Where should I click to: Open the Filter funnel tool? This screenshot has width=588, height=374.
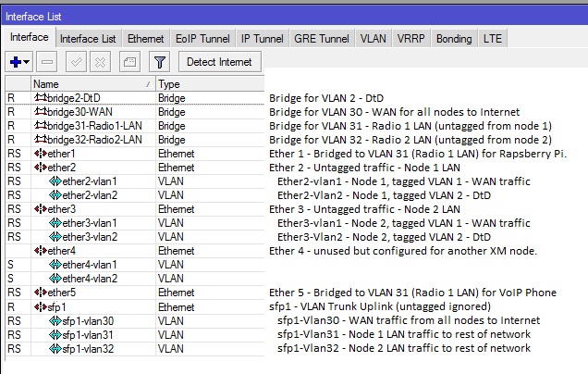159,61
